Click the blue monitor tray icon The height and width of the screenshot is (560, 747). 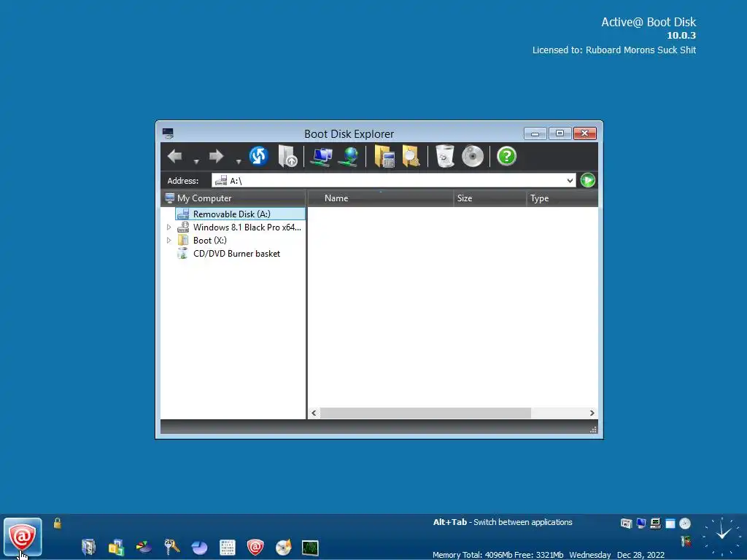coord(641,524)
